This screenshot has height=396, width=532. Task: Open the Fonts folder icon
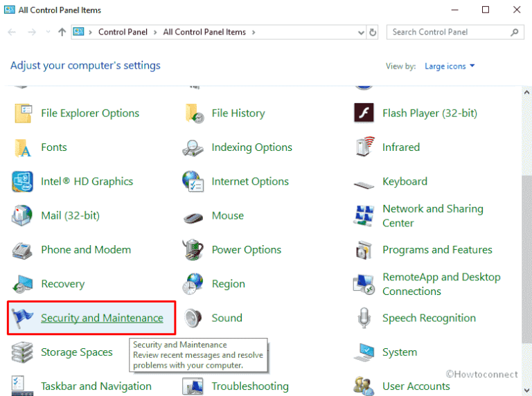(23, 147)
